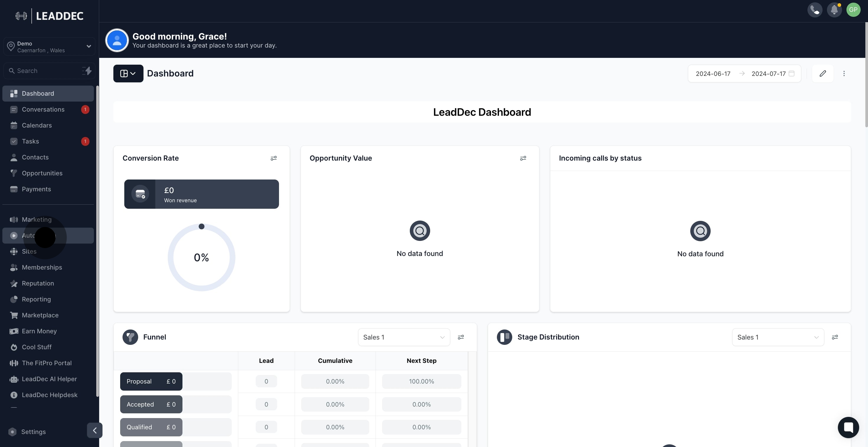Open Contacts in sidebar

48,157
